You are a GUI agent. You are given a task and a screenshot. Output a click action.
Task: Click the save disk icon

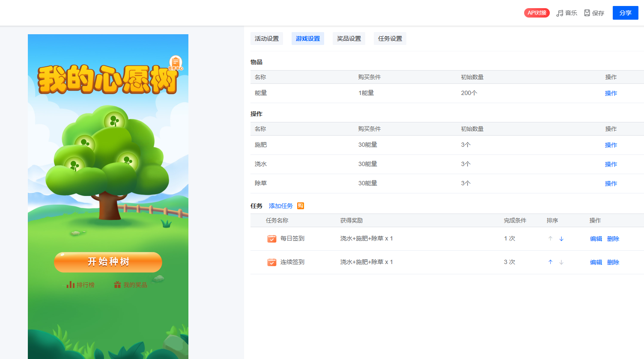tap(587, 13)
